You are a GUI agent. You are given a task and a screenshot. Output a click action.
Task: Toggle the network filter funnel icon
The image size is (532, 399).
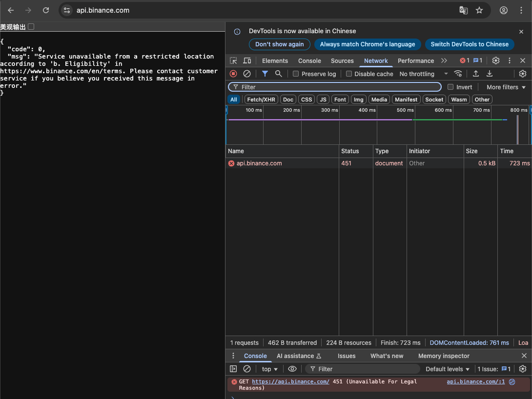(265, 74)
